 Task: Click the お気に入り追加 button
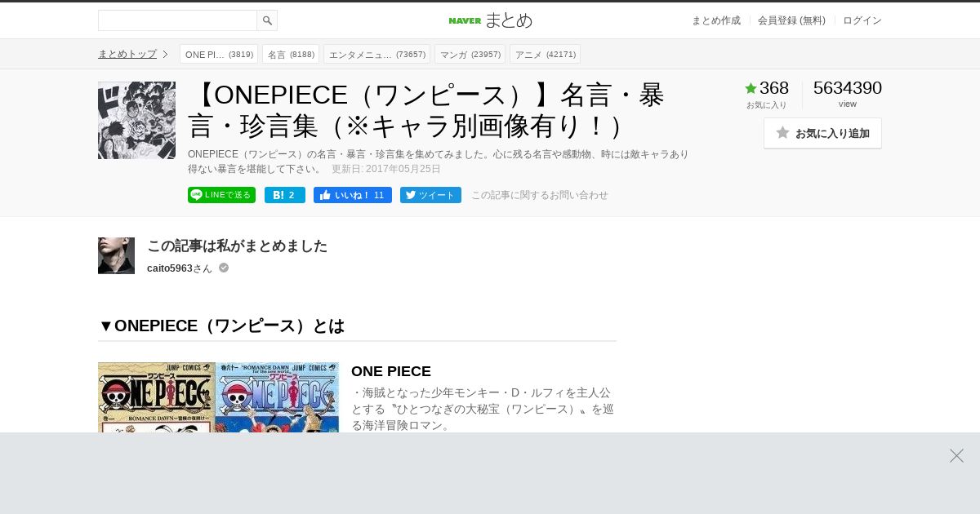822,133
